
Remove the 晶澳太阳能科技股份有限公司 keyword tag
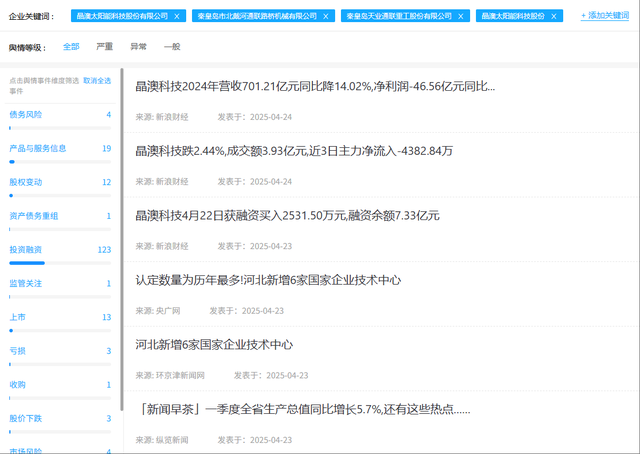[177, 16]
